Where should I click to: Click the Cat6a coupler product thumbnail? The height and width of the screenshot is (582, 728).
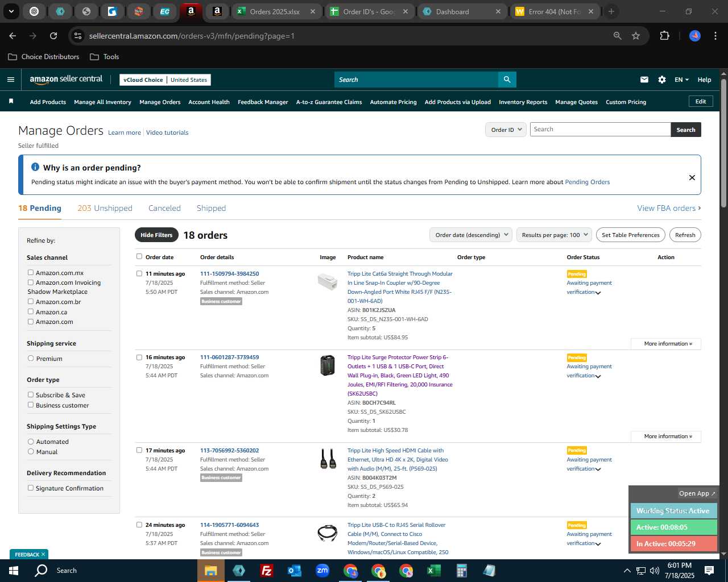tap(328, 281)
